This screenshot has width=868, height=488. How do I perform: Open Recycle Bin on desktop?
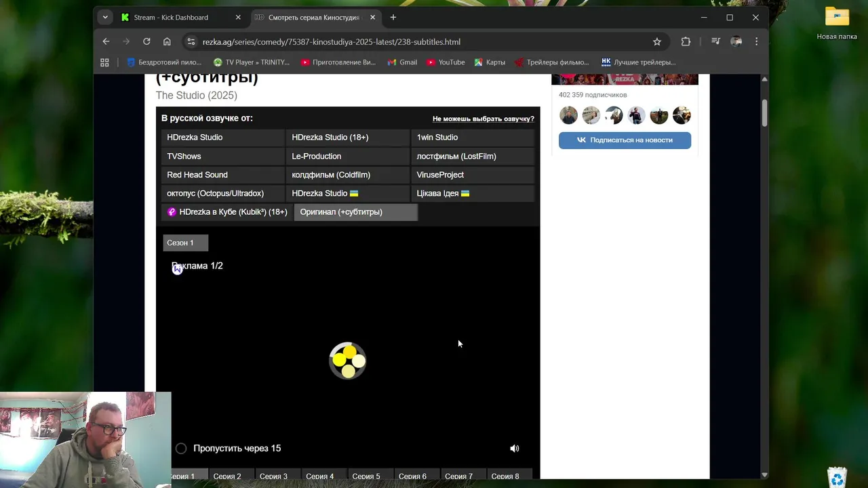837,476
